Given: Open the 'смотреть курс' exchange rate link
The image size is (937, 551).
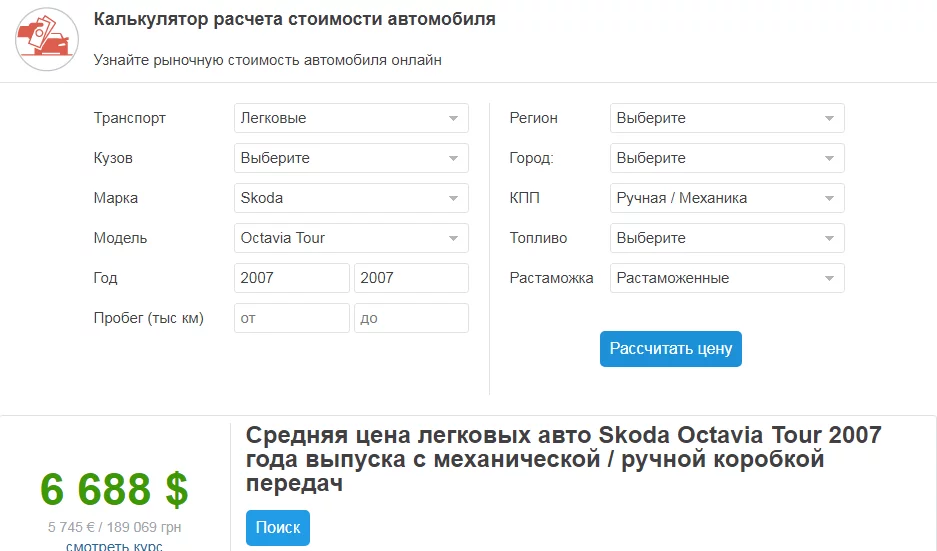Looking at the screenshot, I should coord(114,545).
